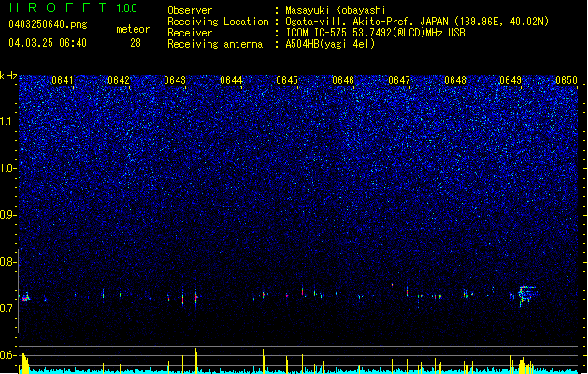Click the 0650 time marker
The width and height of the screenshot is (588, 374).
566,80
